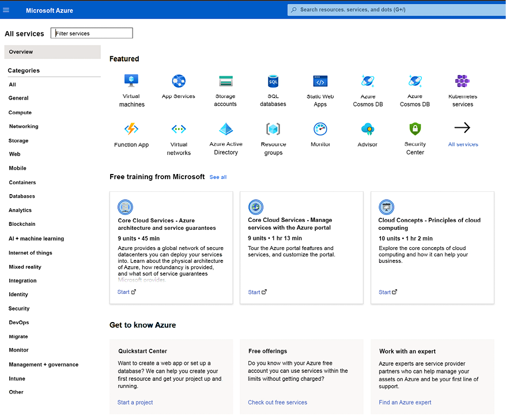The height and width of the screenshot is (420, 506).
Task: Open the hamburger portal menu
Action: tap(6, 10)
